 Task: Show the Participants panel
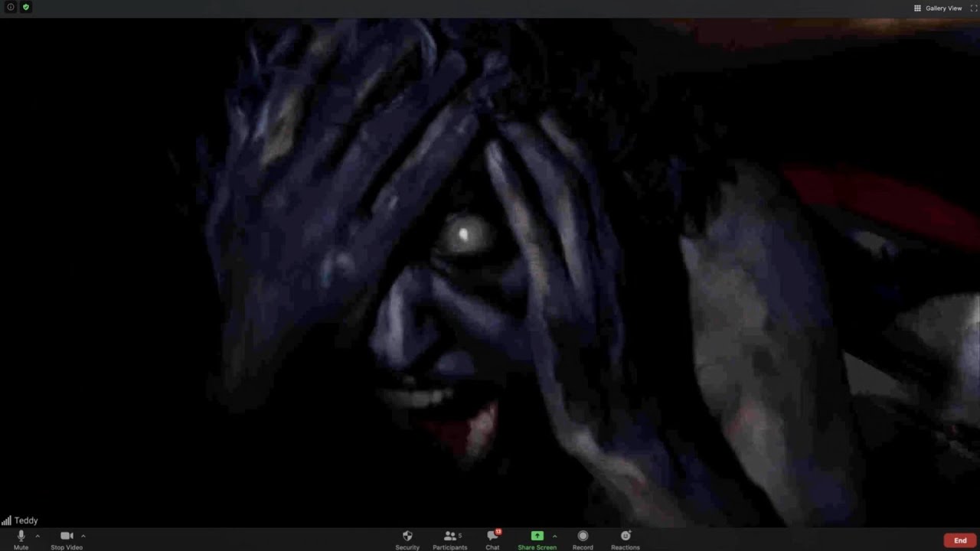[449, 540]
